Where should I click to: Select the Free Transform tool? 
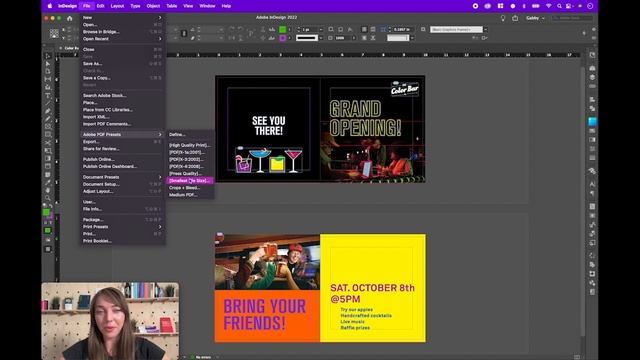tap(48, 151)
